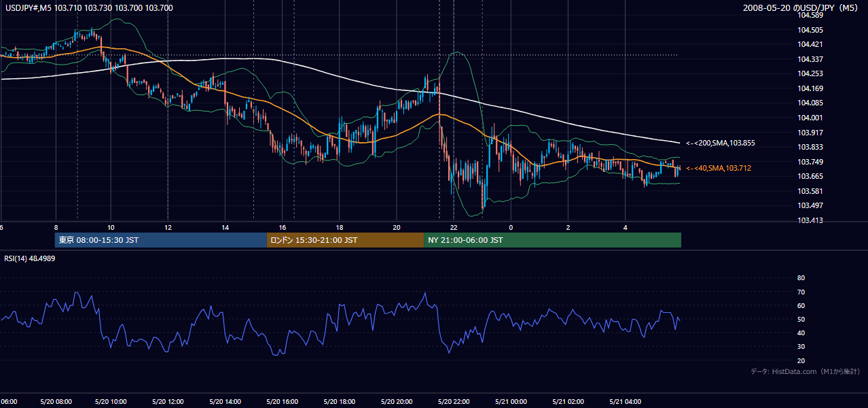Click the 103.581 price axis label
The image size is (868, 408).
[x=810, y=191]
